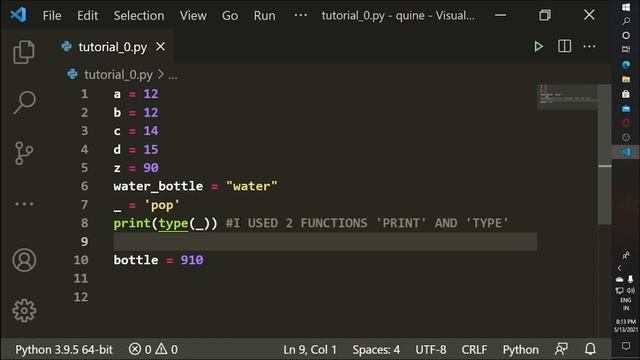640x360 pixels.
Task: Open the Manage gear icon
Action: pyautogui.click(x=24, y=311)
